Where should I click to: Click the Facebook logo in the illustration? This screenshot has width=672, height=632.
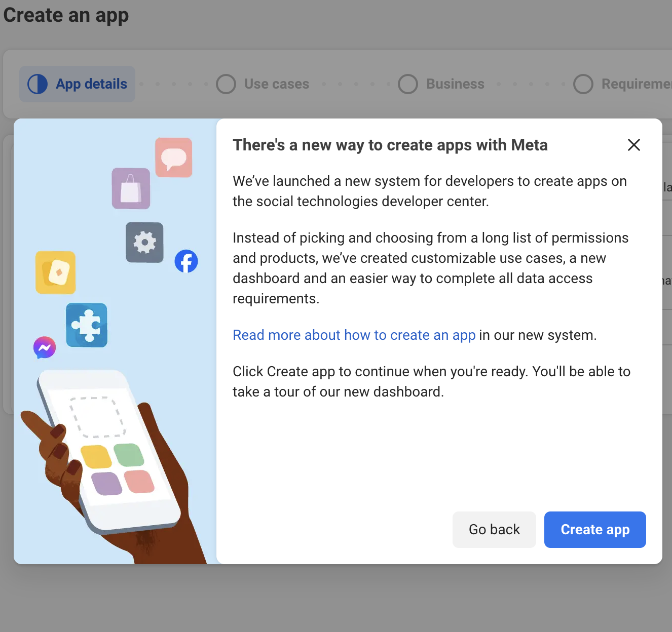click(x=186, y=261)
